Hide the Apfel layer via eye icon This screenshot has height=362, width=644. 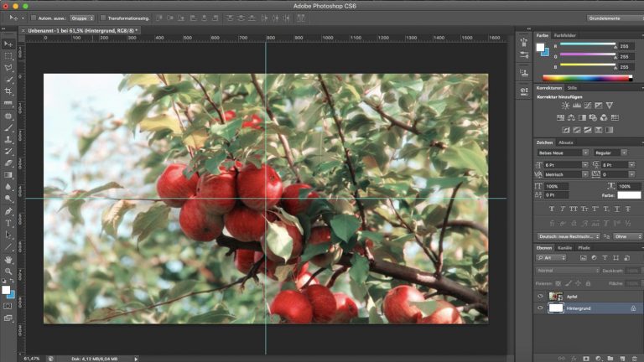tap(540, 297)
